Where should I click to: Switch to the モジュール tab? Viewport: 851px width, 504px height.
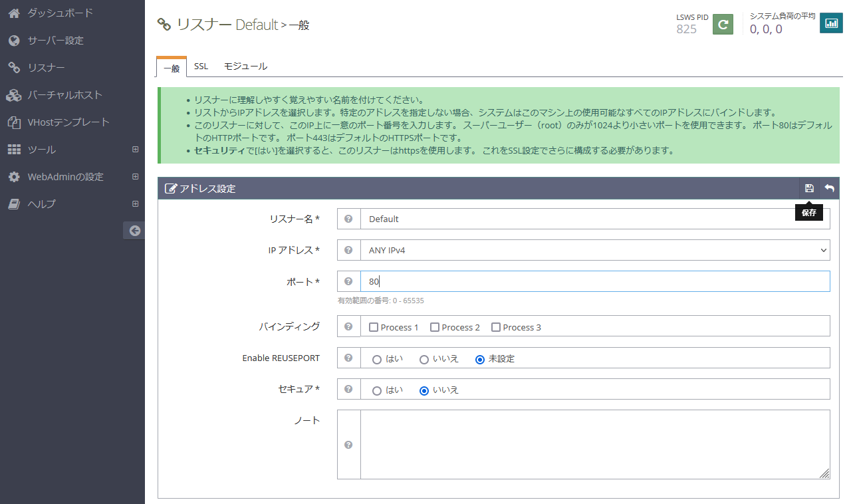coord(245,66)
